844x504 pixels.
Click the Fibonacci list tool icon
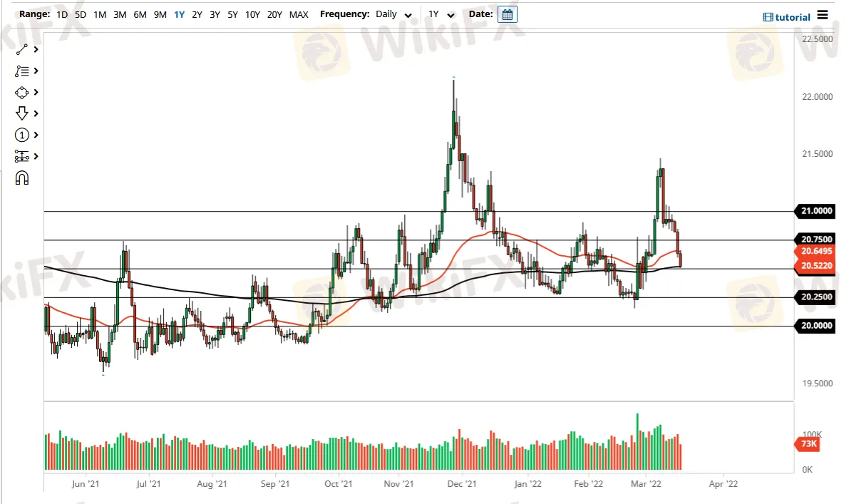(21, 71)
